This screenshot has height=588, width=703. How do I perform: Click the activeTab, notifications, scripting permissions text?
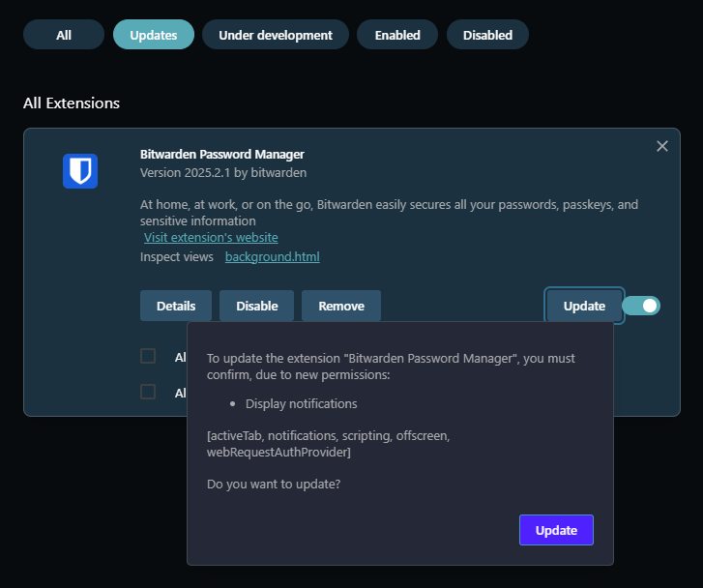point(328,444)
